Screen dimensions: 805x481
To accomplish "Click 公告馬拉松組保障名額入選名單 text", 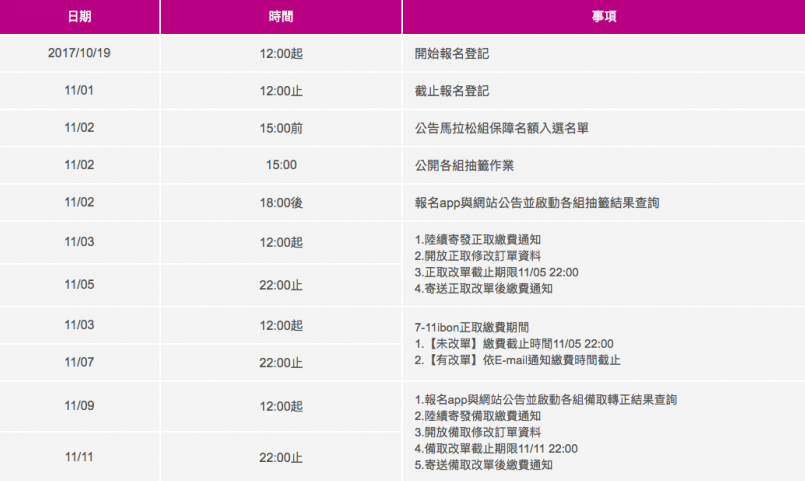I will (502, 128).
